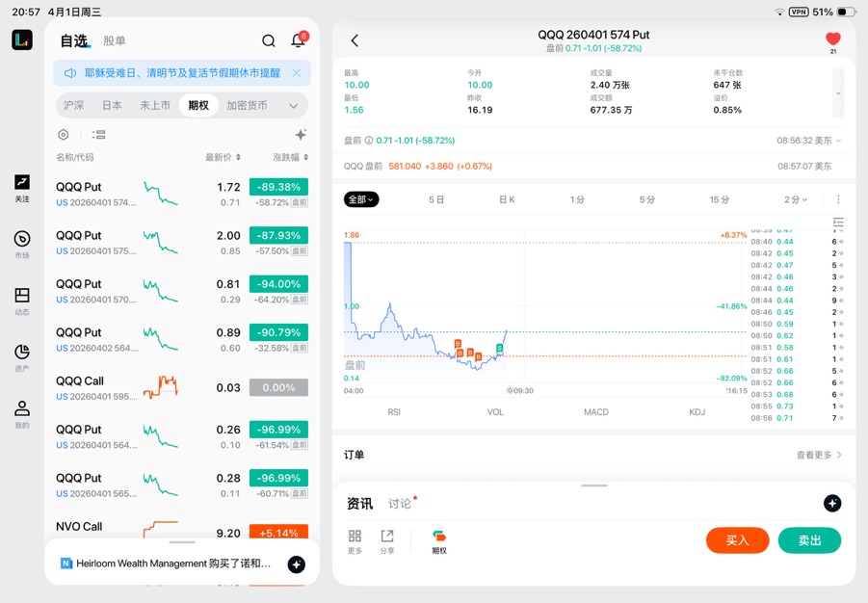Tap the green S sell marker on chart

[499, 348]
